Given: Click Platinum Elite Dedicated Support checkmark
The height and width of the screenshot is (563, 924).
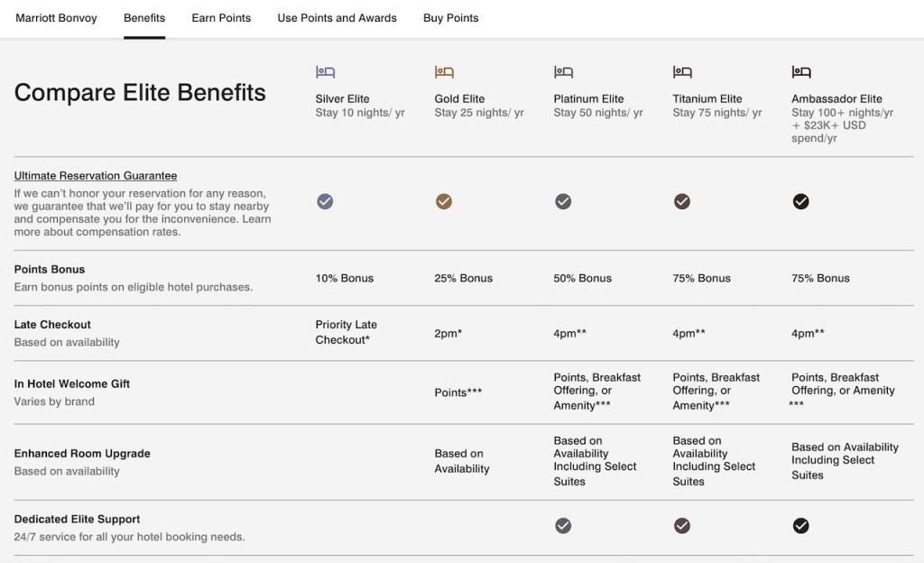Looking at the screenshot, I should click(x=563, y=526).
